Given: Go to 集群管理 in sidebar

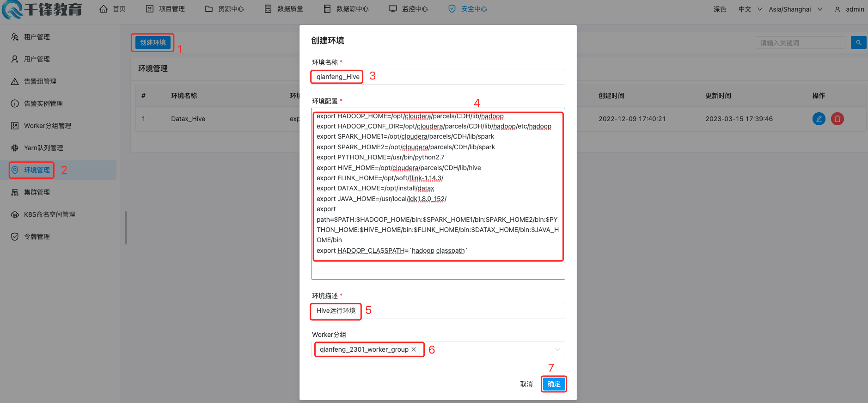Looking at the screenshot, I should [x=37, y=192].
